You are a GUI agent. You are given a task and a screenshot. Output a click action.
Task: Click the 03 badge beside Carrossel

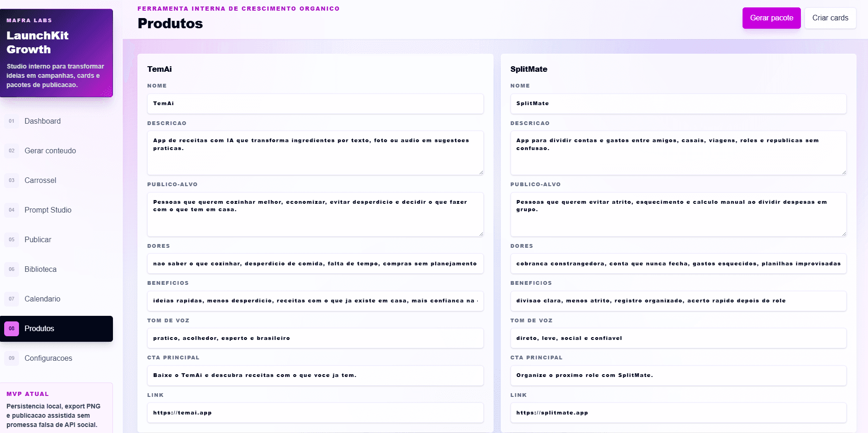tap(12, 181)
